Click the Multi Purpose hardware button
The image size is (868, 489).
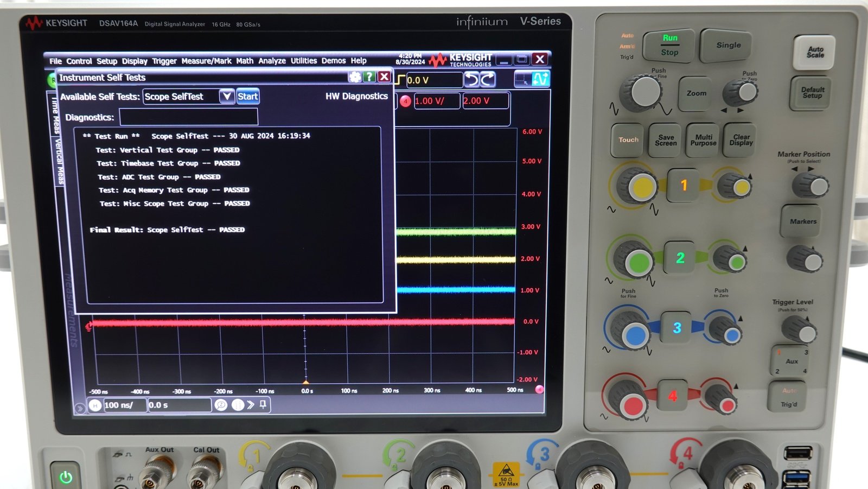703,140
